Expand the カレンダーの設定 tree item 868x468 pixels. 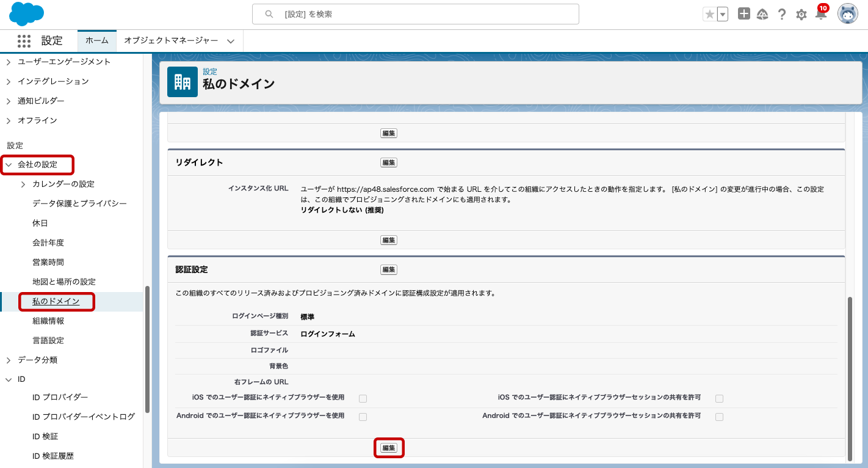tap(23, 184)
